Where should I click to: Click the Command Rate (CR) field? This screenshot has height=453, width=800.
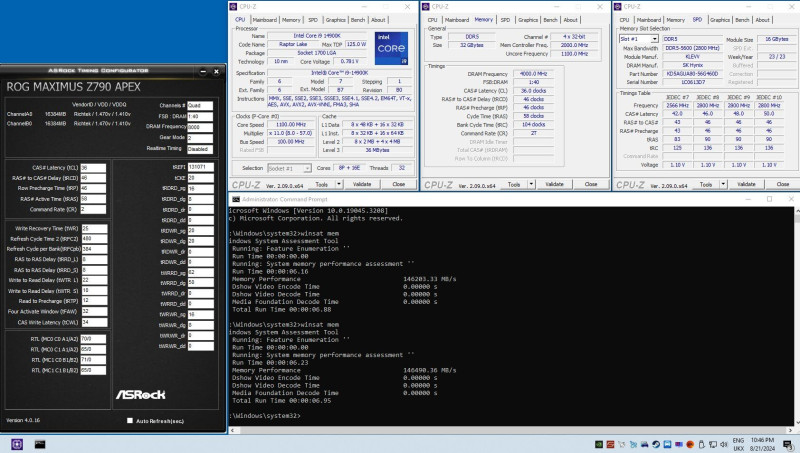tap(93, 210)
